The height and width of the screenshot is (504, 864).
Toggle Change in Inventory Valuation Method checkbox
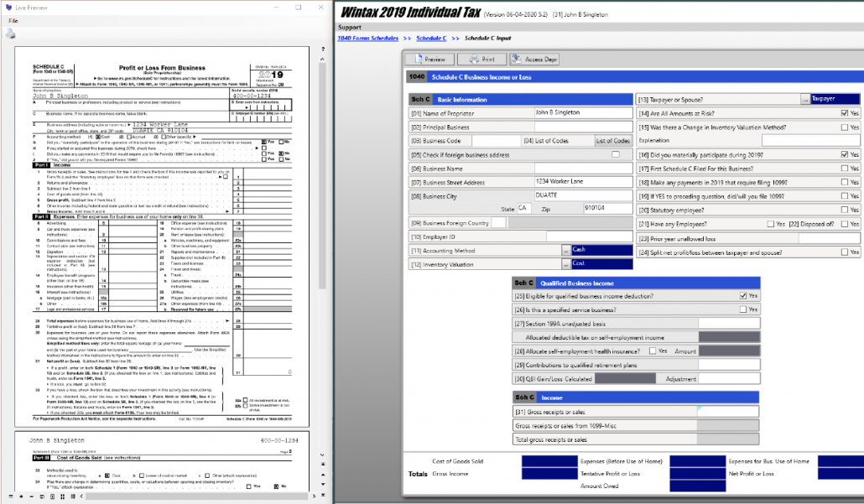[x=845, y=127]
